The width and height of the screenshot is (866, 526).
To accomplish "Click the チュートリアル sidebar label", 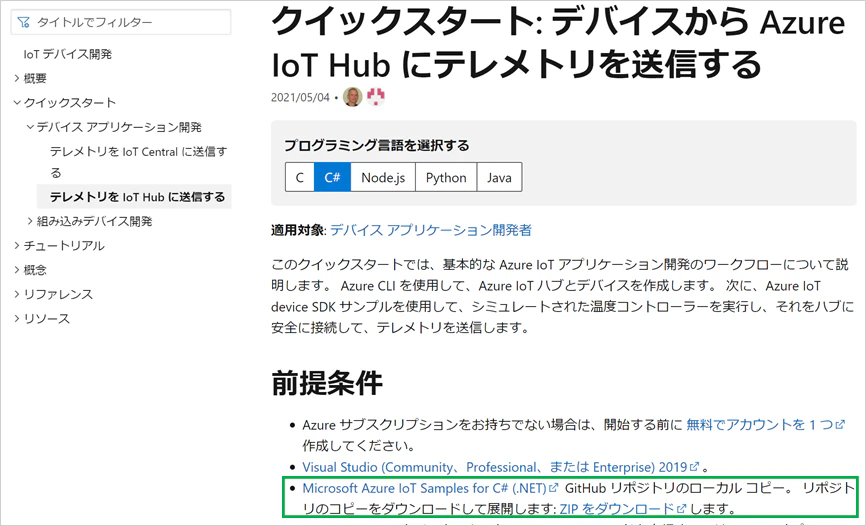I will coord(64,245).
